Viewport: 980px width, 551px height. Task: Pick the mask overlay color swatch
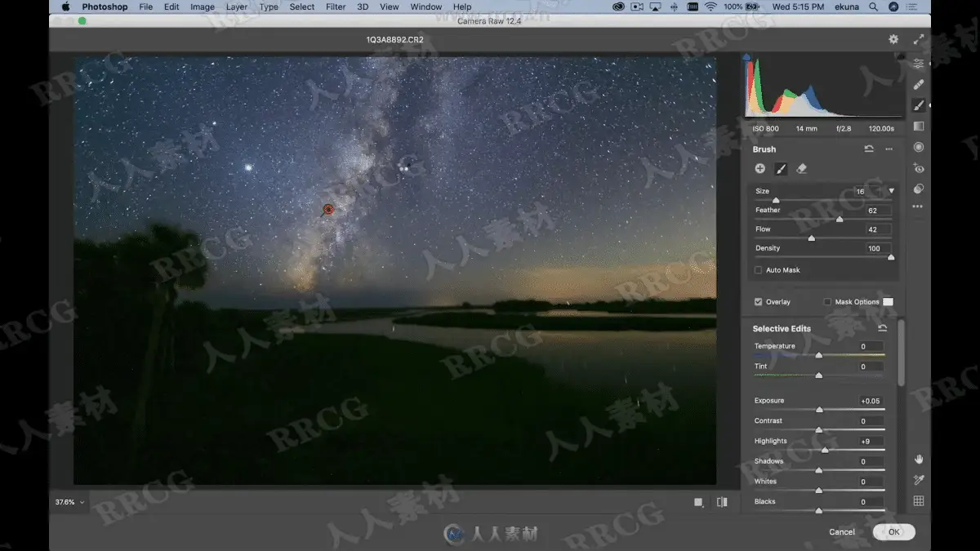point(888,302)
